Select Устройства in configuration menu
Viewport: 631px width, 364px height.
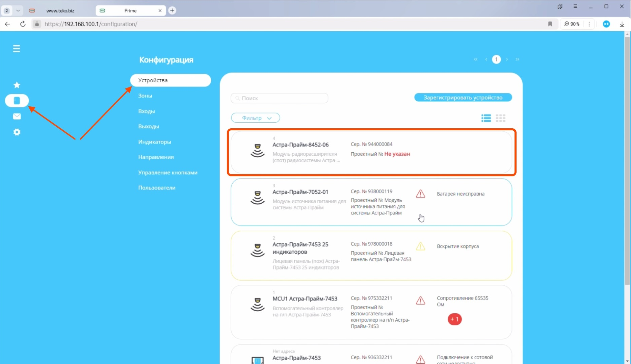[x=170, y=80]
